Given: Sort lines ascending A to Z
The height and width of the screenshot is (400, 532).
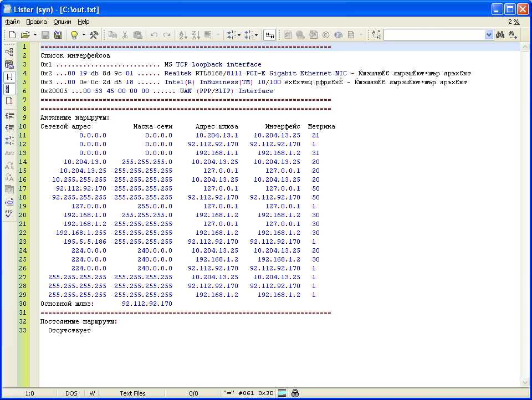Looking at the screenshot, I should pos(183,34).
